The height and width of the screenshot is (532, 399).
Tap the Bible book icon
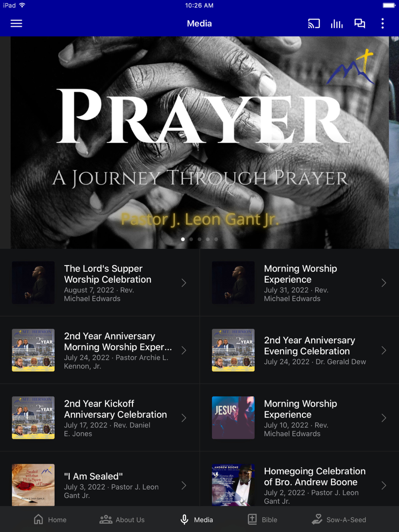[x=253, y=519]
